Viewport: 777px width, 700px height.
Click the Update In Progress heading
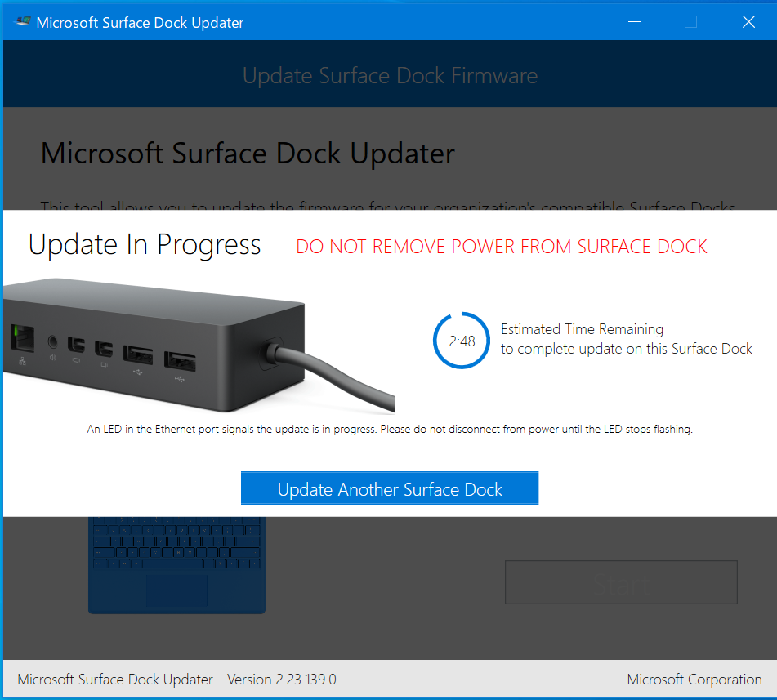click(x=145, y=245)
